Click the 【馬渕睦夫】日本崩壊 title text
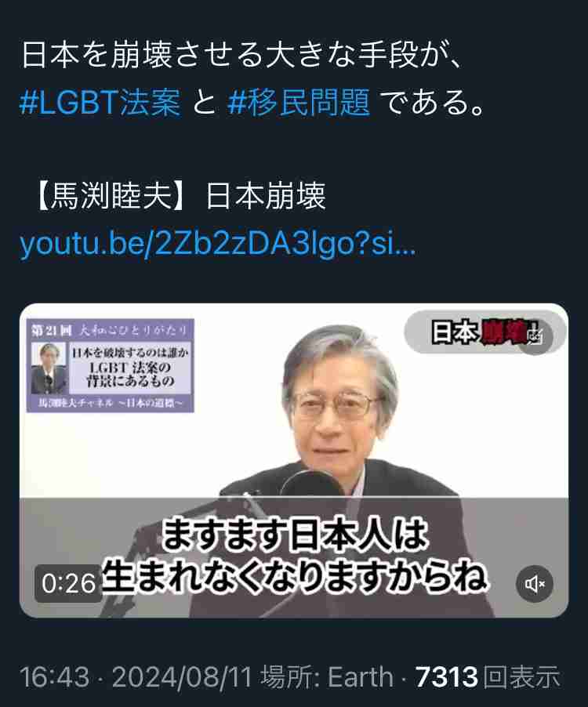588x707 pixels. click(180, 196)
